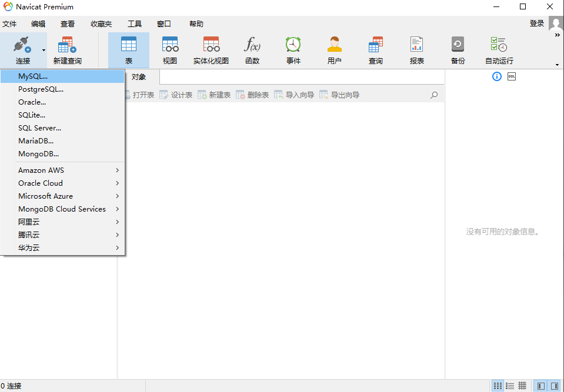Choose MySQL... connection type
Screen dimensions: 564x392
(x=62, y=76)
